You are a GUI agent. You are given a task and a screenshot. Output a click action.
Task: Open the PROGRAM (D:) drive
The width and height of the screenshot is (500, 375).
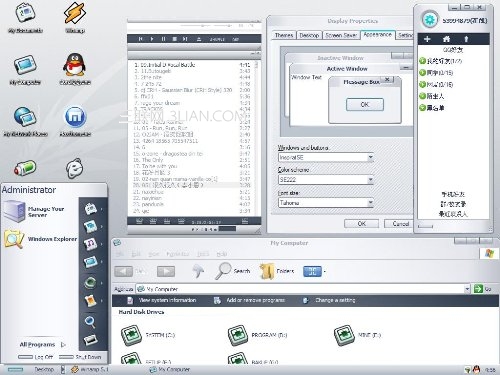(238, 335)
